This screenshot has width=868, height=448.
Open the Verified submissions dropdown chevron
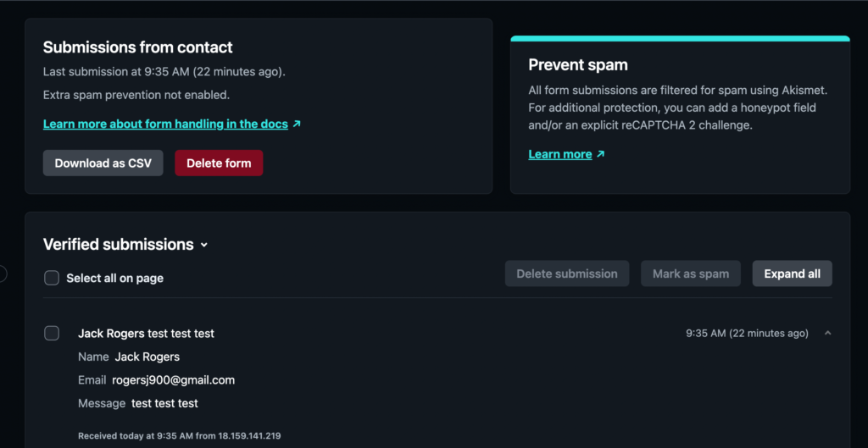pyautogui.click(x=203, y=246)
